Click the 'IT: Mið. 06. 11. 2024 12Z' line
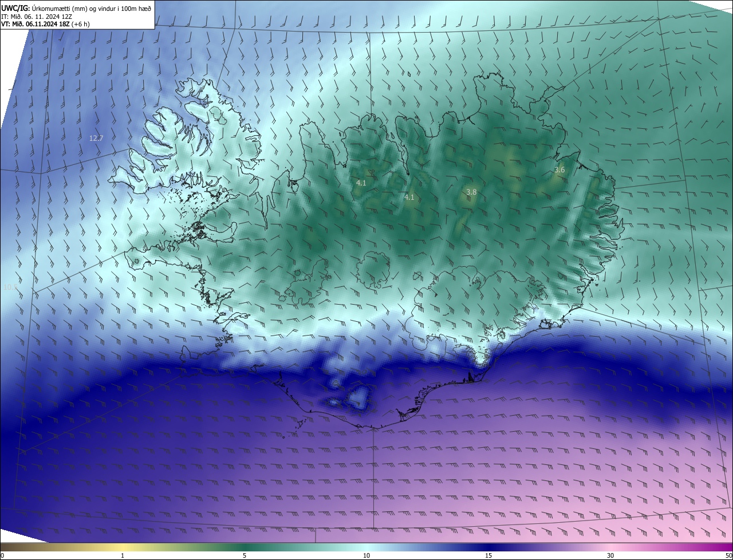The width and height of the screenshot is (733, 560). click(x=36, y=17)
